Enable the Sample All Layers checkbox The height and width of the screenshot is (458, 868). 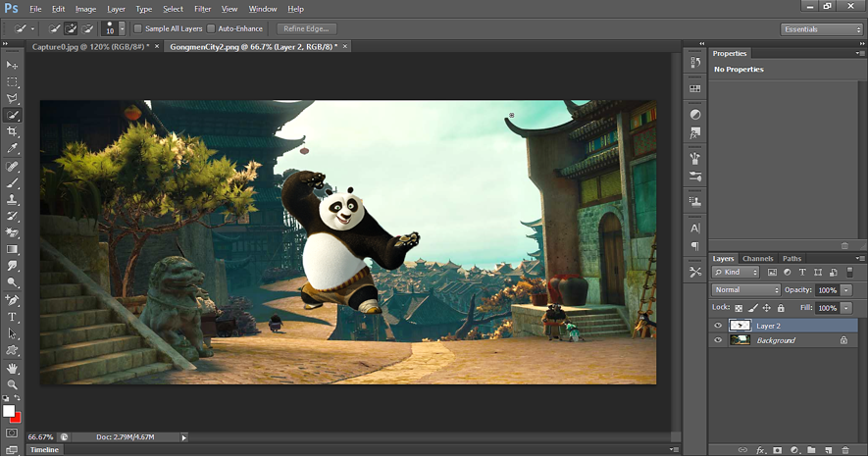[x=138, y=28]
